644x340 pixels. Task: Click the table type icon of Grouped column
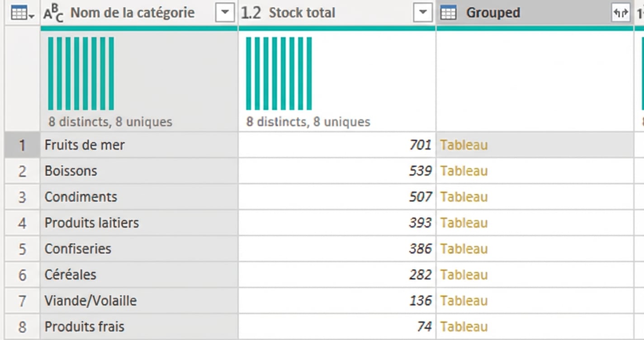[x=448, y=13]
